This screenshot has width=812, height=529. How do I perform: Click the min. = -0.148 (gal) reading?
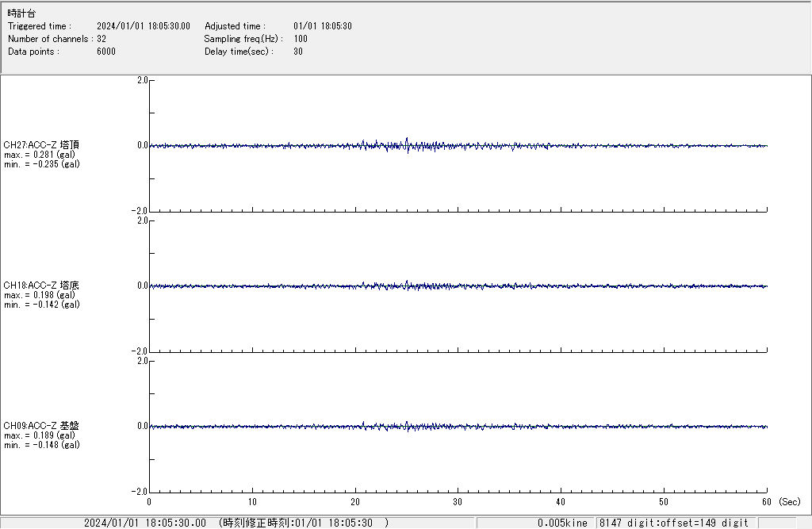41,445
